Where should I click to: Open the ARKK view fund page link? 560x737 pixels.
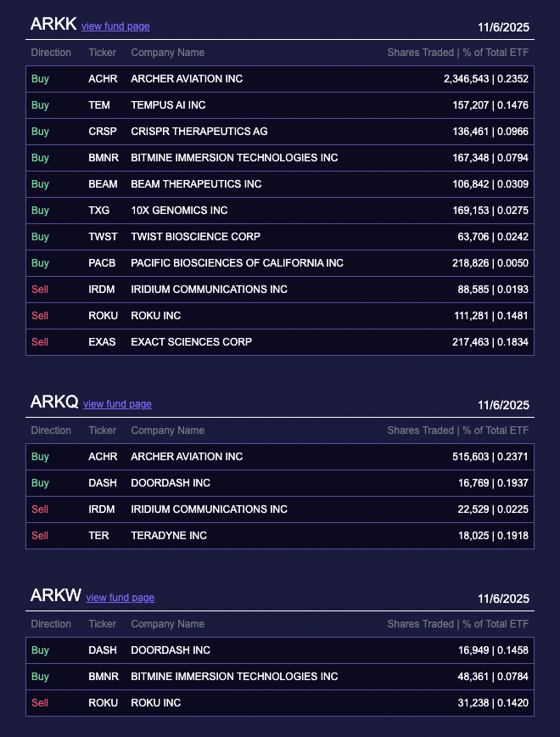pyautogui.click(x=115, y=26)
